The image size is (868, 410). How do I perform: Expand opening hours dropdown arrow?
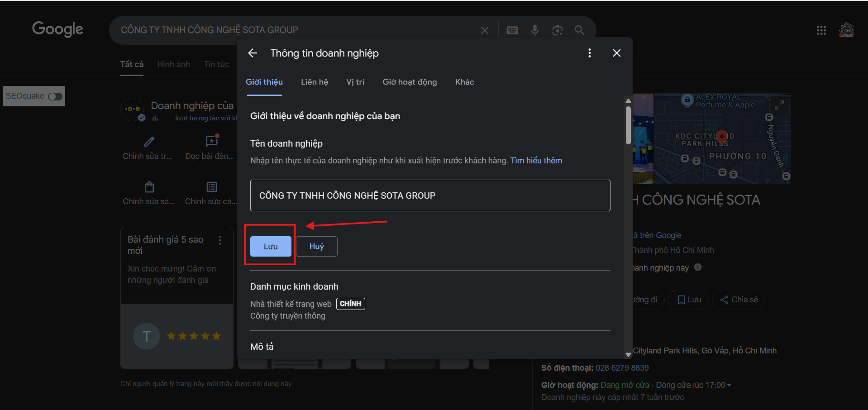[729, 385]
